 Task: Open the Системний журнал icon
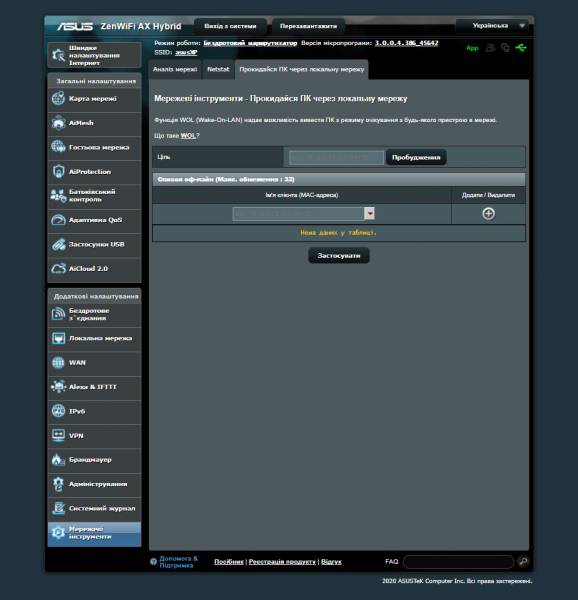click(x=58, y=508)
